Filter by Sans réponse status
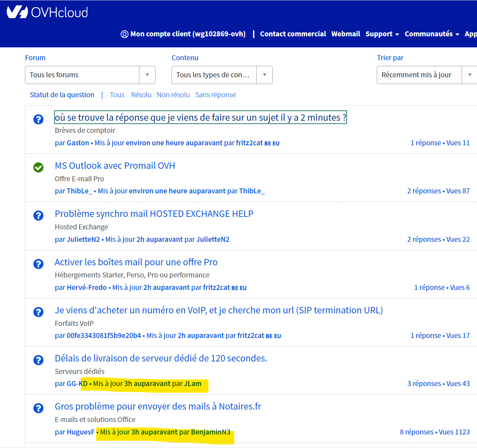The image size is (477, 448). coord(215,95)
